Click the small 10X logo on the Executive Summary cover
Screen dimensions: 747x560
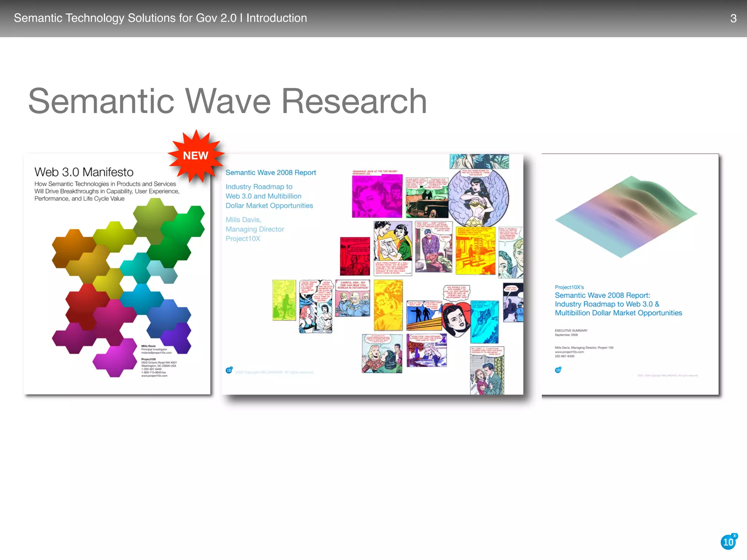point(558,370)
